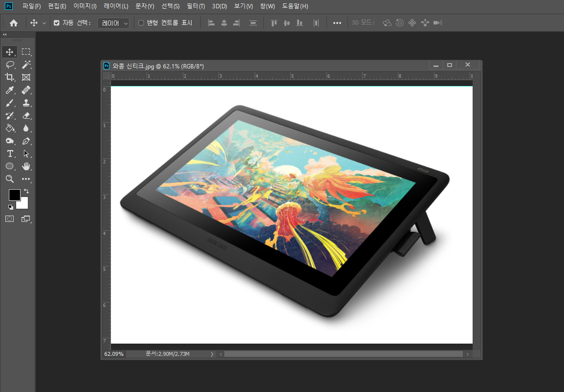Pick the white background color swatch
This screenshot has width=564, height=392.
(x=24, y=205)
